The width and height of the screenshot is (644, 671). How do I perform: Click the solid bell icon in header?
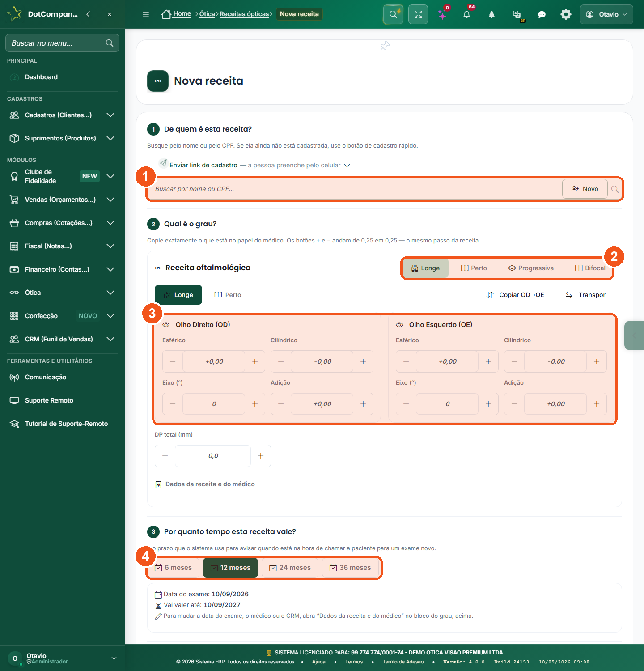[x=491, y=14]
